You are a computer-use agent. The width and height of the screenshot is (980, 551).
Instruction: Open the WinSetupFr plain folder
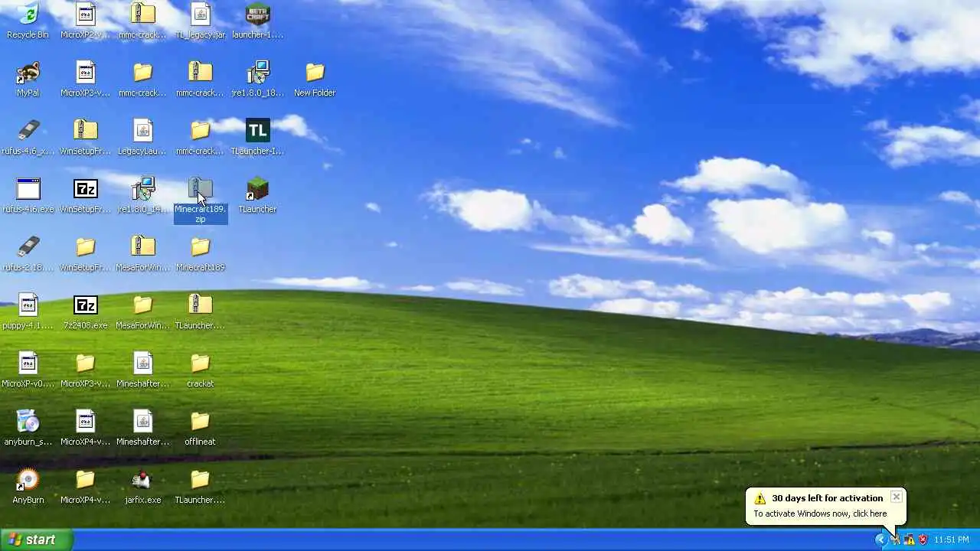click(x=85, y=247)
